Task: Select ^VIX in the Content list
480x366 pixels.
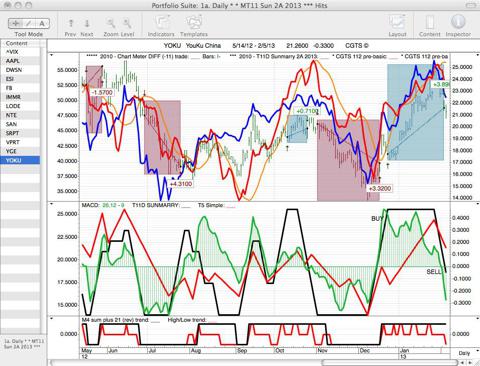Action: pyautogui.click(x=21, y=52)
